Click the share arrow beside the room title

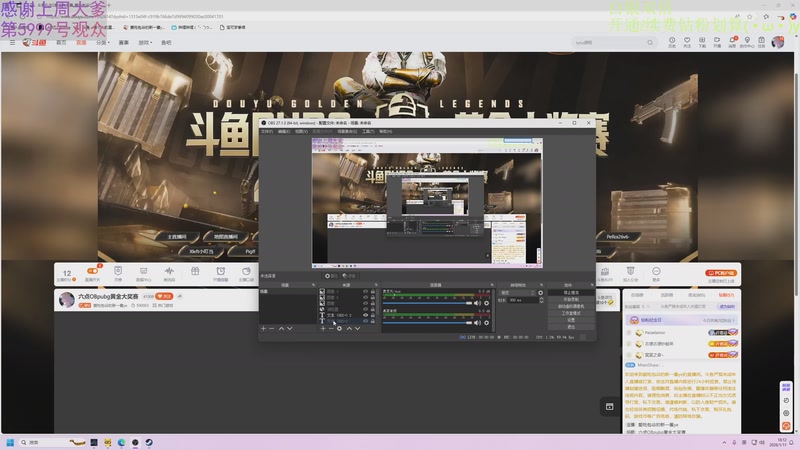tap(180, 296)
